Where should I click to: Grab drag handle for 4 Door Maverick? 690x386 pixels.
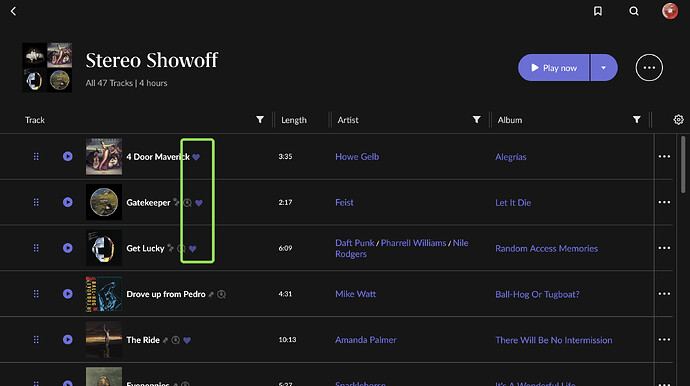click(36, 156)
